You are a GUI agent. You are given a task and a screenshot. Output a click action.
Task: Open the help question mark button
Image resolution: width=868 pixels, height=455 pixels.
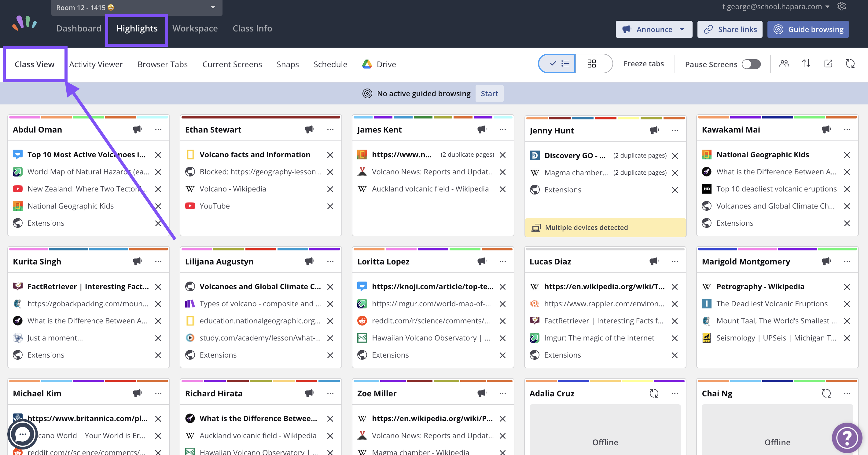[847, 438]
